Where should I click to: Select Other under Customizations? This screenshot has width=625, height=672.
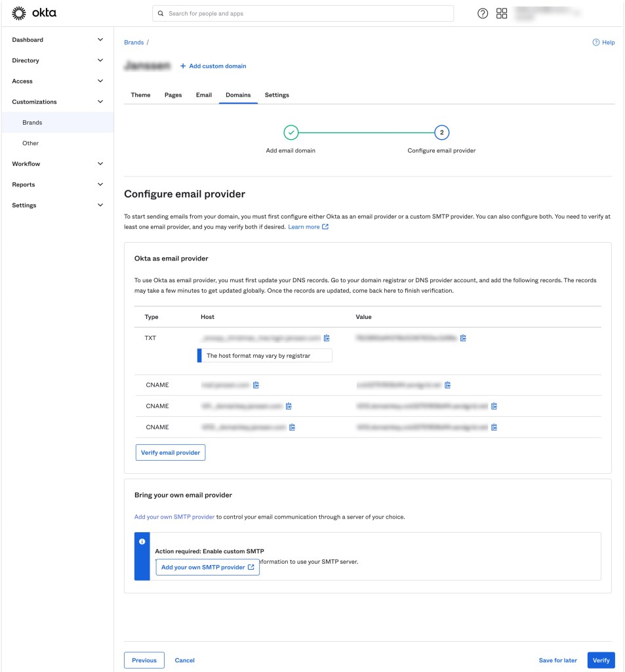tap(30, 143)
